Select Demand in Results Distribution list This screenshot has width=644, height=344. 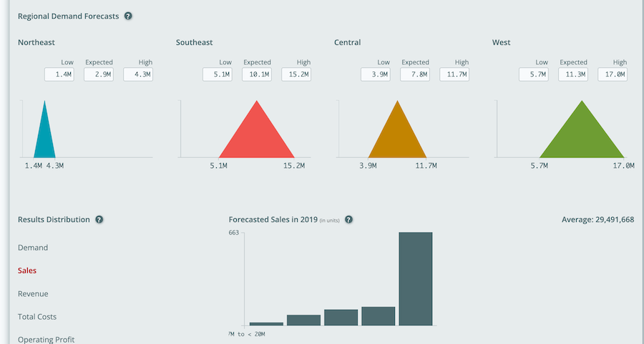pos(33,247)
